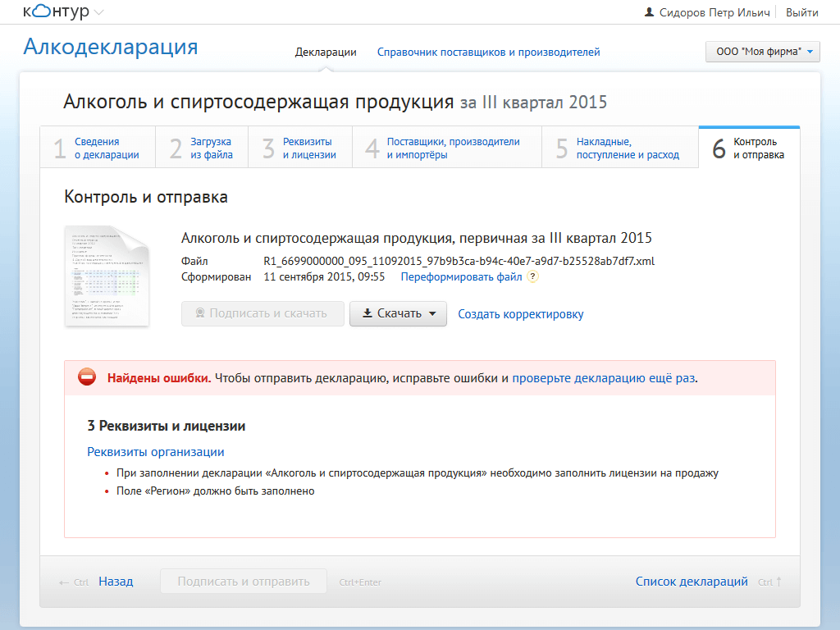840x630 pixels.
Task: Select step 6 Контроль и отправка
Action: click(x=749, y=148)
